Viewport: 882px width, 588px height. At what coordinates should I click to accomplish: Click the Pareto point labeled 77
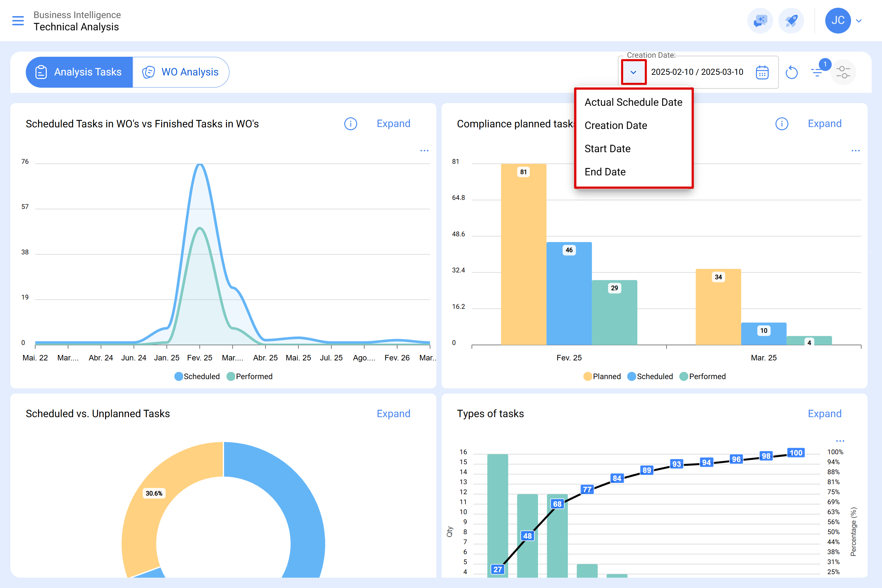(x=587, y=489)
